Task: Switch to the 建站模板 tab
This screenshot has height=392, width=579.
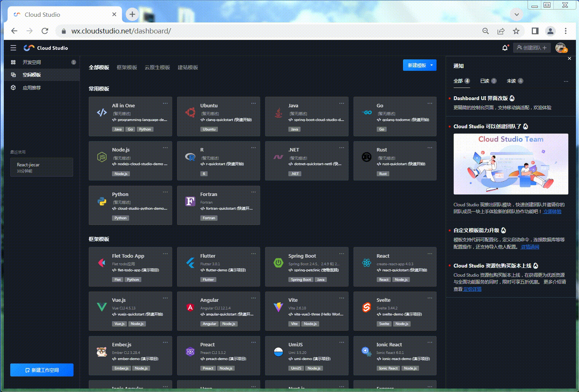Action: pyautogui.click(x=188, y=67)
